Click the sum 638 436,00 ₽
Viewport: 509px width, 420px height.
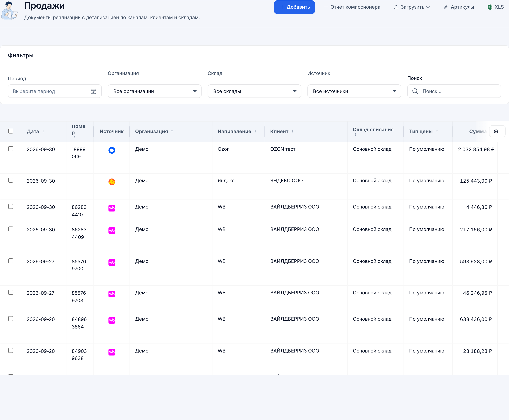tap(476, 319)
